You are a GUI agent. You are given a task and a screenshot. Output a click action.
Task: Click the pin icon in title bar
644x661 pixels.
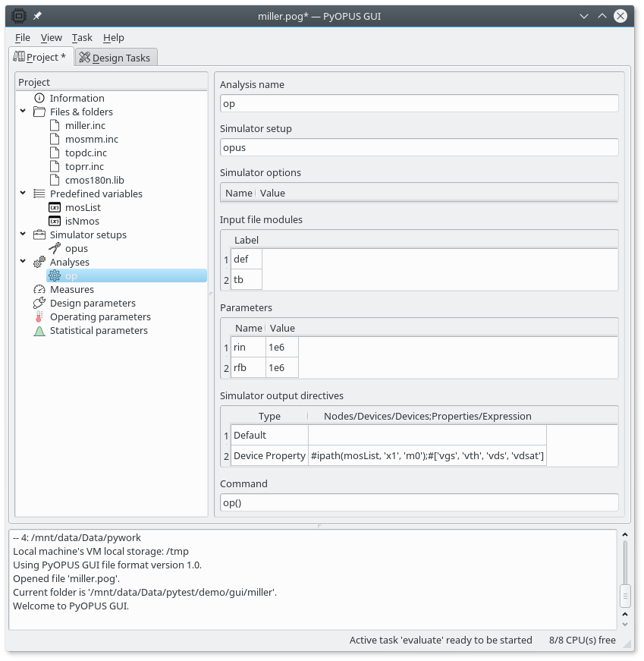[x=37, y=15]
